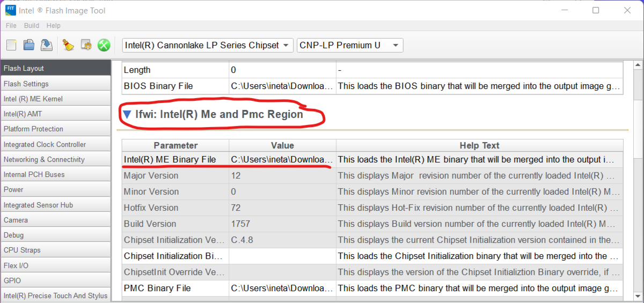Select the PMC Binary File label
The width and height of the screenshot is (644, 303).
pyautogui.click(x=157, y=288)
